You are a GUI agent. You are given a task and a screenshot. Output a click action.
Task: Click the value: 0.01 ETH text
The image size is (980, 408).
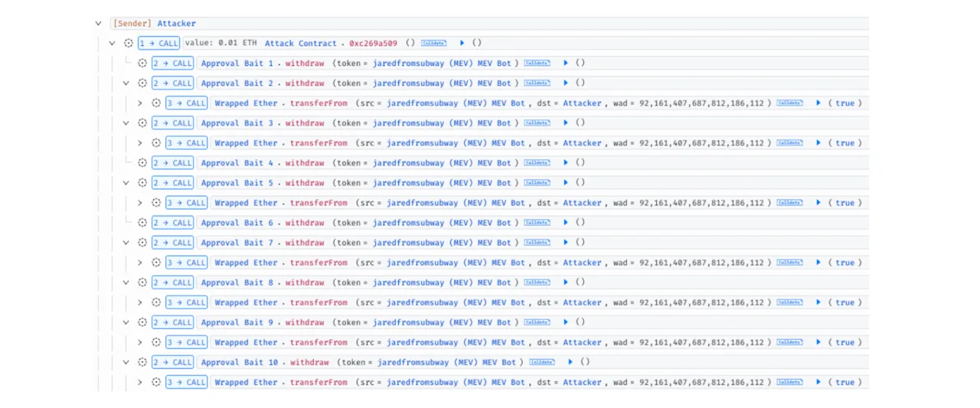point(220,44)
